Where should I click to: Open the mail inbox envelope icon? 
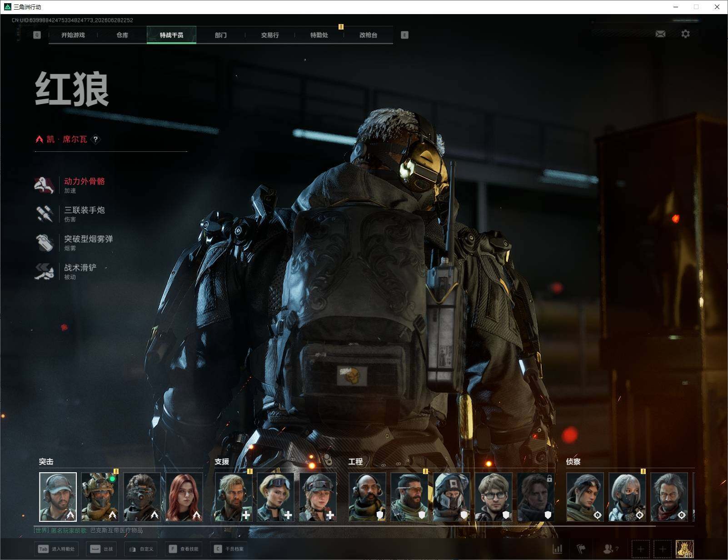click(660, 34)
